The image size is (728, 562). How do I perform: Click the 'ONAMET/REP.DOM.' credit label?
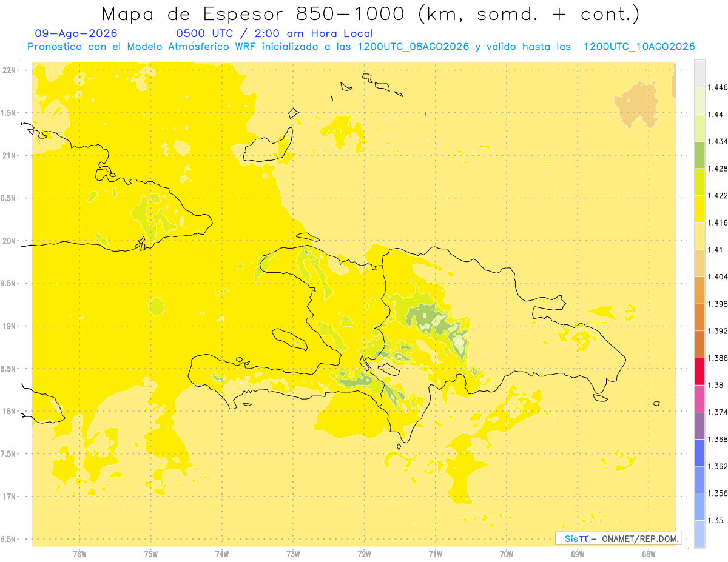640,538
